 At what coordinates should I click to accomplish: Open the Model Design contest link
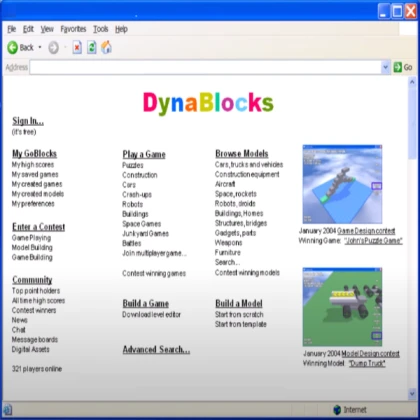[371, 354]
